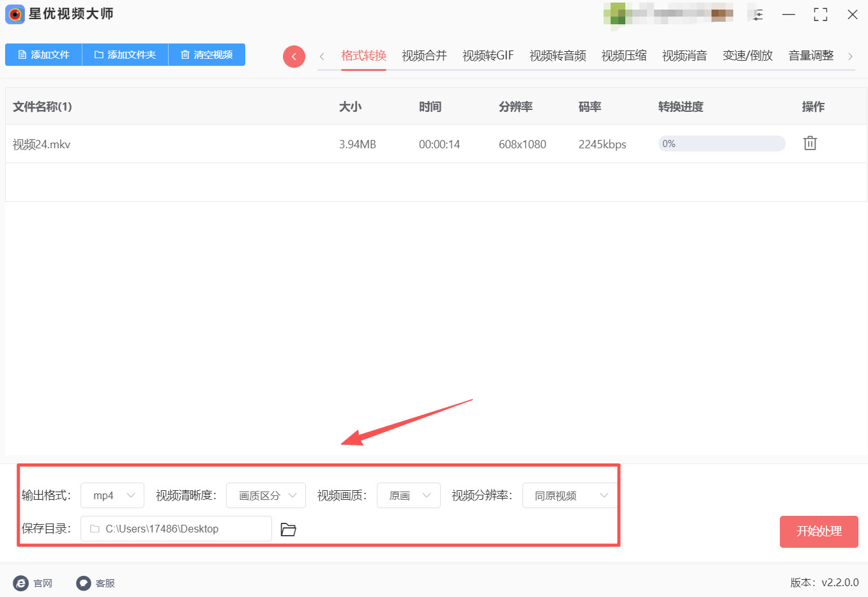Open the settings menu icon in title bar

click(x=758, y=15)
